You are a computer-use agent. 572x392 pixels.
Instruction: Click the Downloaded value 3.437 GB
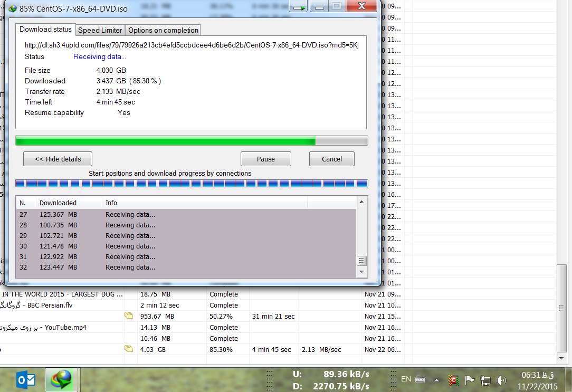click(x=111, y=81)
